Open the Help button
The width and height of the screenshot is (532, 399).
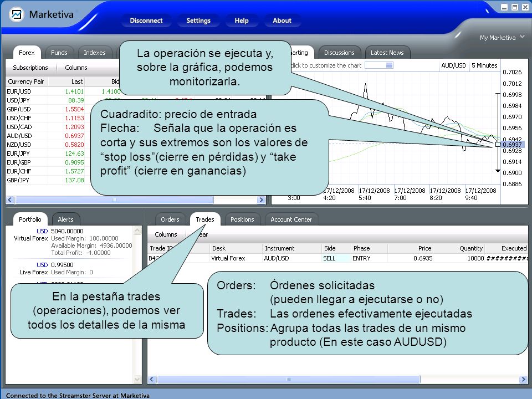pos(242,21)
